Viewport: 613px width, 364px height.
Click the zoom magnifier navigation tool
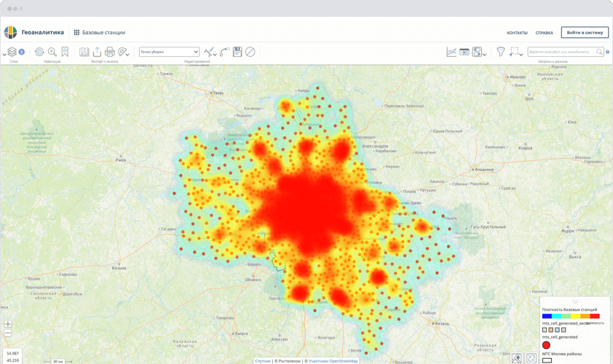(52, 52)
